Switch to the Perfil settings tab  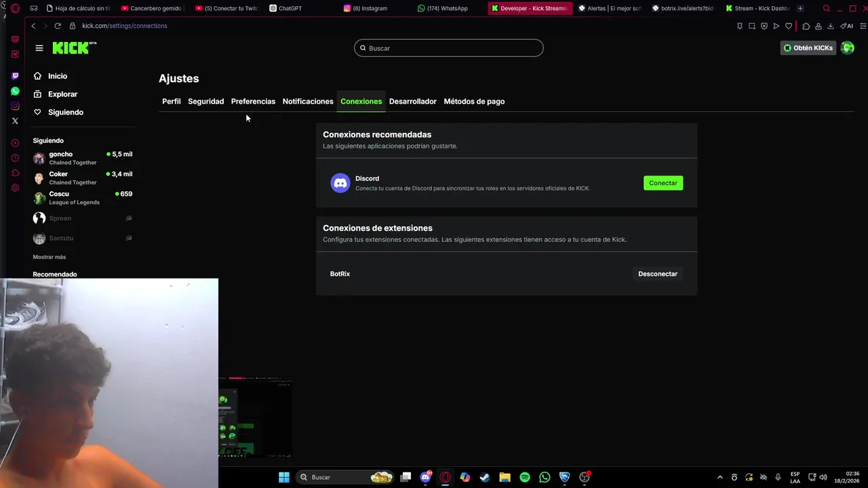(172, 101)
